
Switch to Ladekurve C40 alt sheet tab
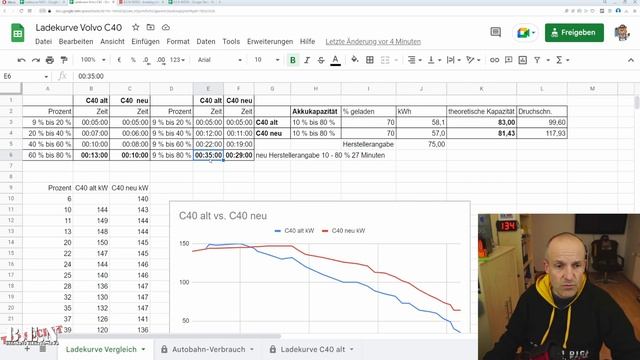(x=313, y=349)
